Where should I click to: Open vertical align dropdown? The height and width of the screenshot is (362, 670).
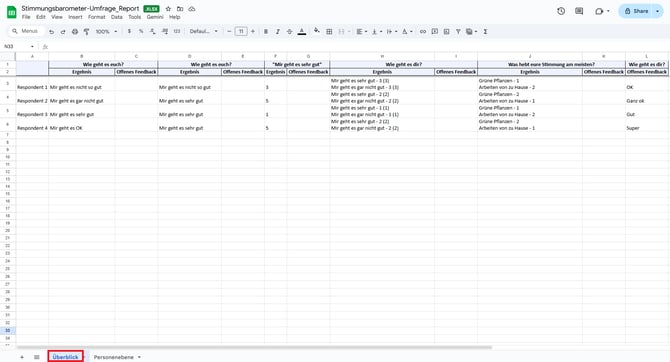pos(376,32)
